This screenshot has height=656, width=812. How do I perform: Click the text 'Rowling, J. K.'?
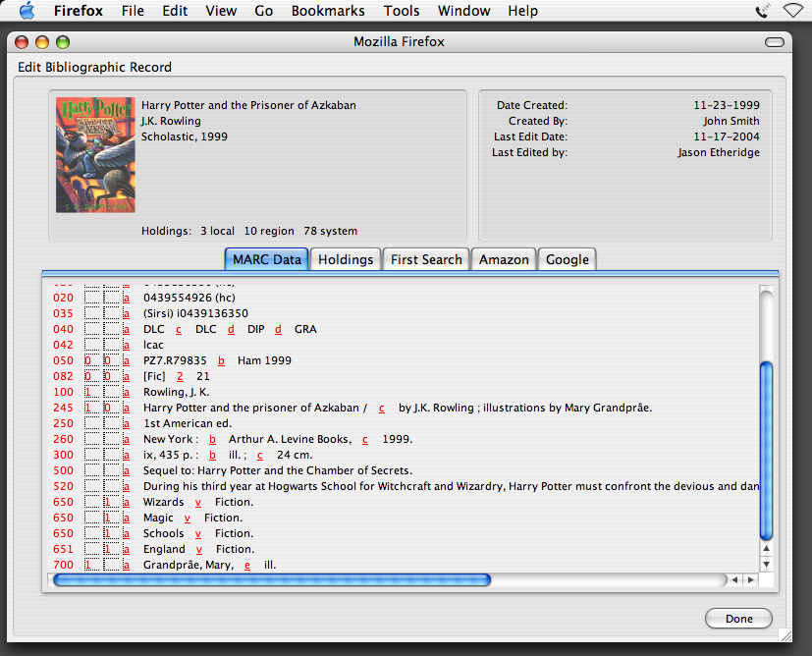pyautogui.click(x=177, y=393)
